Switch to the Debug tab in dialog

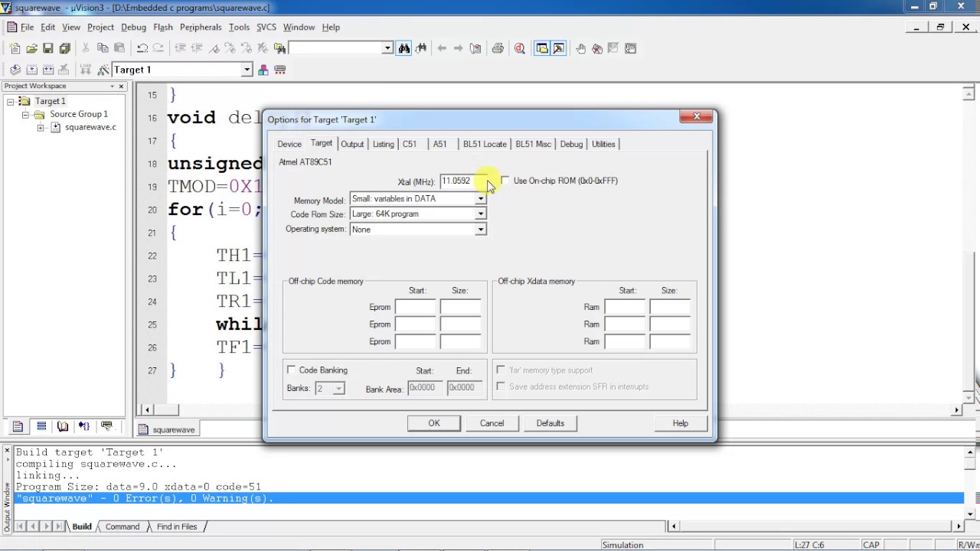tap(571, 144)
